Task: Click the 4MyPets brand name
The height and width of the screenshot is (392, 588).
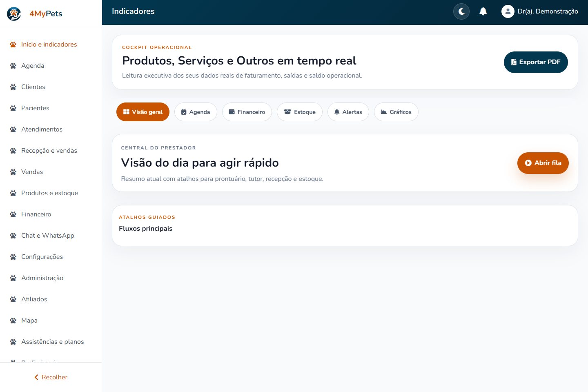Action: click(x=46, y=14)
